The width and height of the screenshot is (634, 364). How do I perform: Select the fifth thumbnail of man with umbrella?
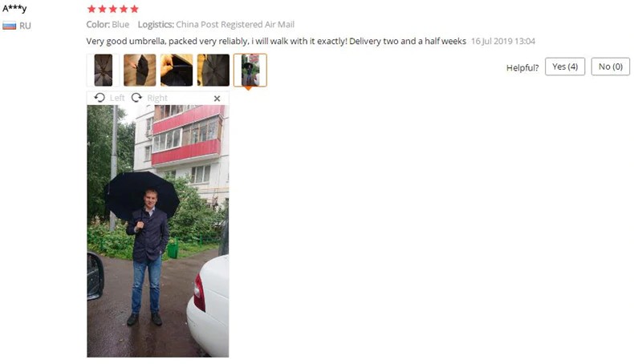point(250,71)
